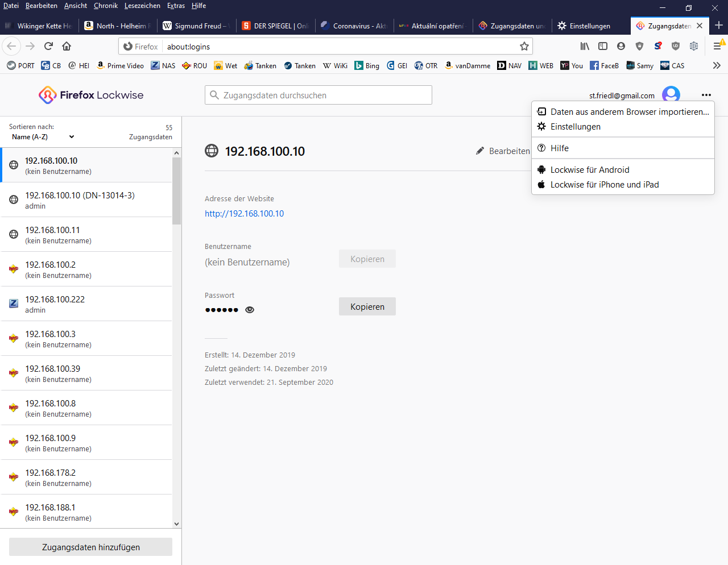This screenshot has height=565, width=728.
Task: Open the http://192.168.100.10 link
Action: coord(244,214)
